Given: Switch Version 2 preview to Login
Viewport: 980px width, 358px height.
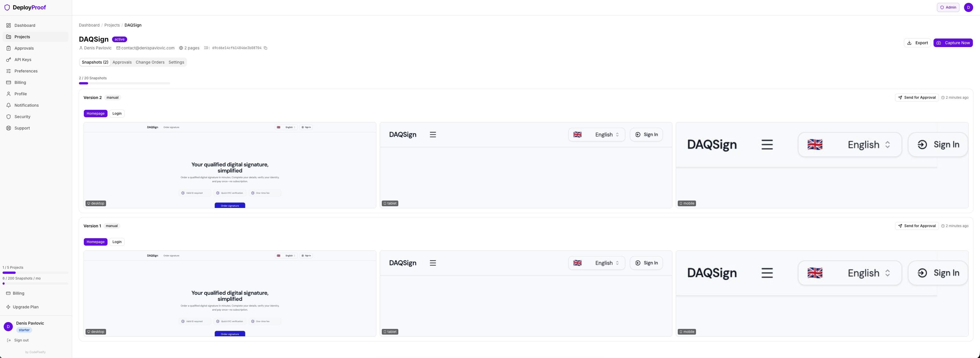Looking at the screenshot, I should point(117,113).
